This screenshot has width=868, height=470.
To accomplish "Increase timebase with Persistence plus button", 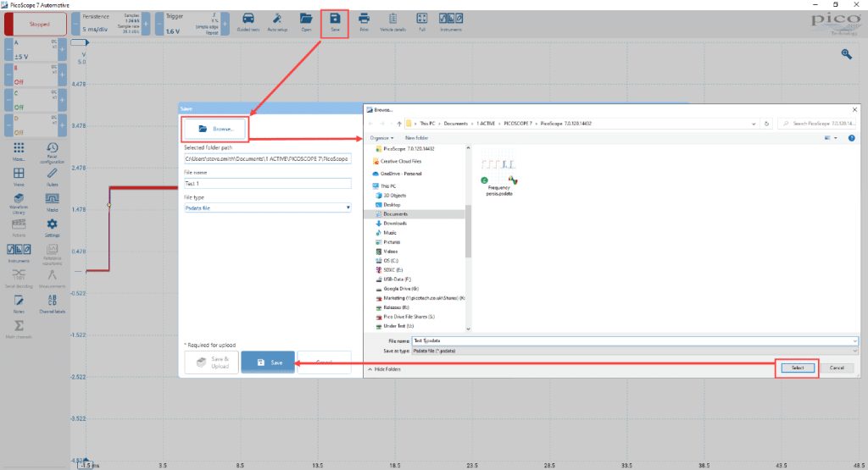I will pos(146,25).
